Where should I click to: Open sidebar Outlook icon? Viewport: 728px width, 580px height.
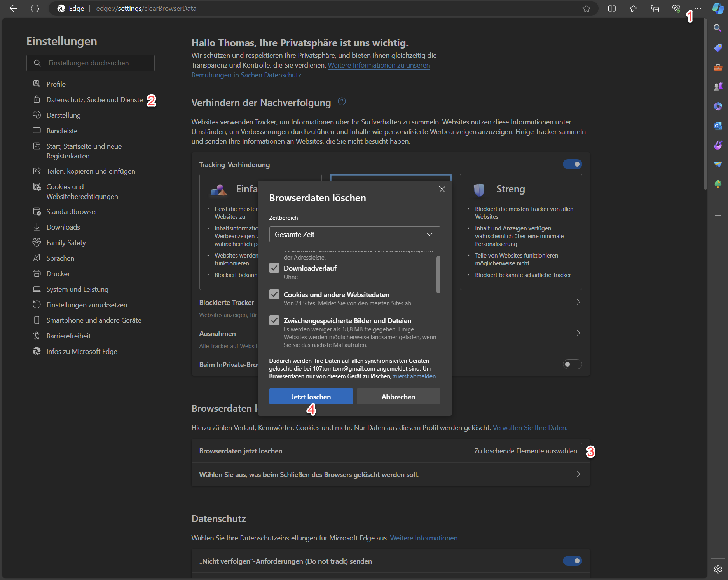coord(718,125)
